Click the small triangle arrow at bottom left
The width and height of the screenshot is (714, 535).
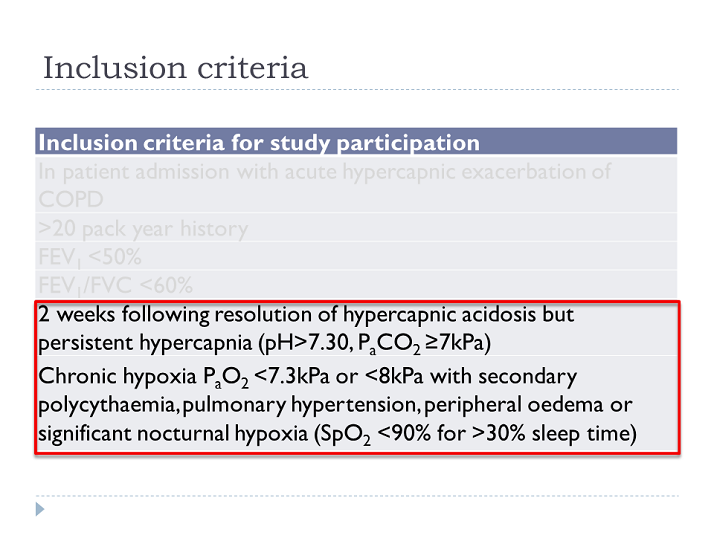coord(40,509)
